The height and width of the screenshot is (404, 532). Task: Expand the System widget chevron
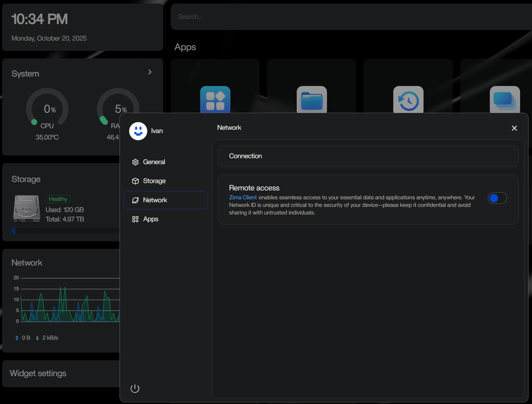click(150, 72)
